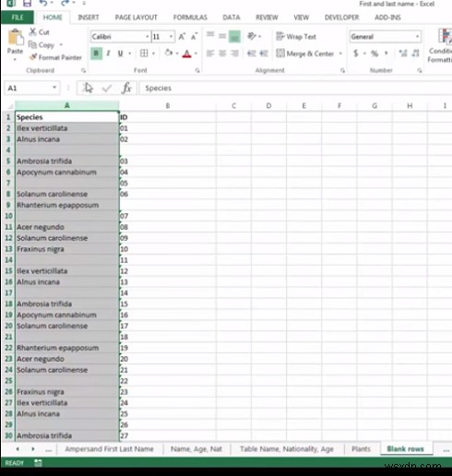Apply percent style

point(375,54)
